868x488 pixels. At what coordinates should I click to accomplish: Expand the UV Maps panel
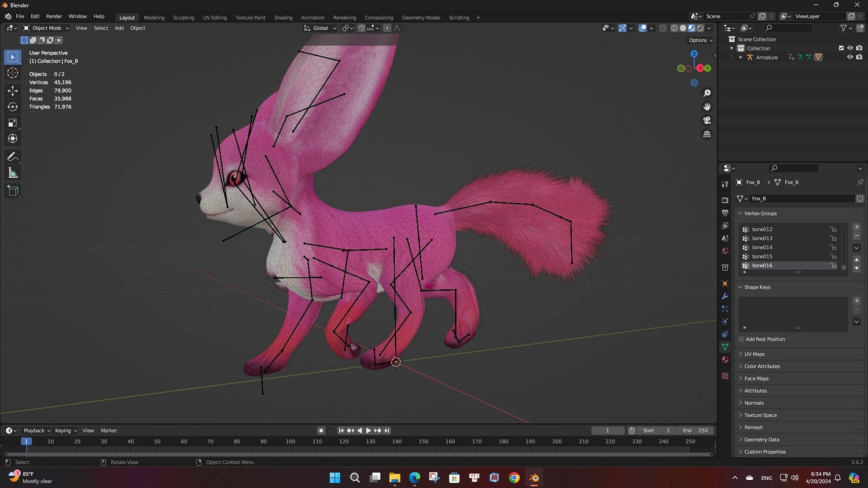point(799,354)
